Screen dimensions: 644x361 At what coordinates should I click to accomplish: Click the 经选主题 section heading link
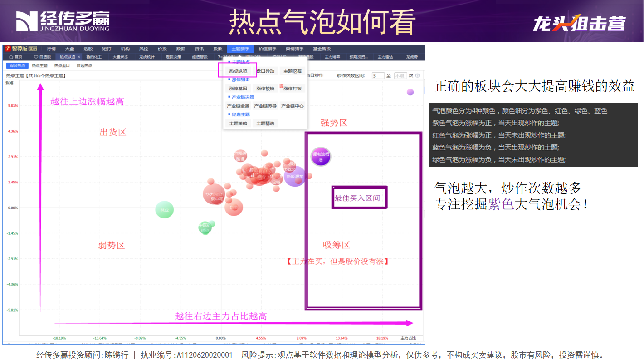click(240, 114)
